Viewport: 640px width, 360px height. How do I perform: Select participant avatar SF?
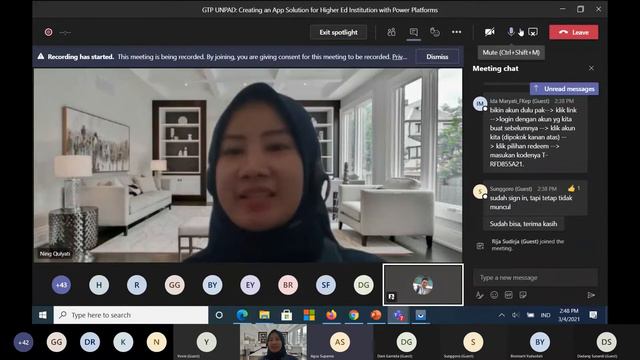click(x=326, y=285)
